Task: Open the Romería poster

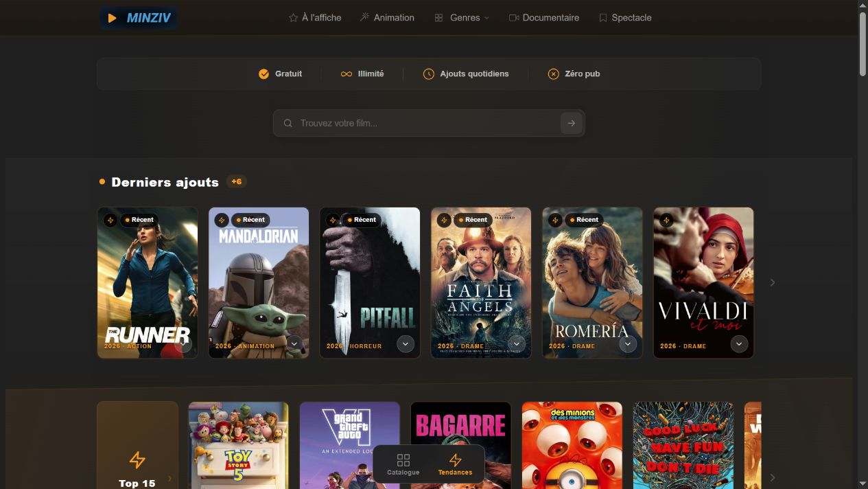Action: pyautogui.click(x=592, y=283)
